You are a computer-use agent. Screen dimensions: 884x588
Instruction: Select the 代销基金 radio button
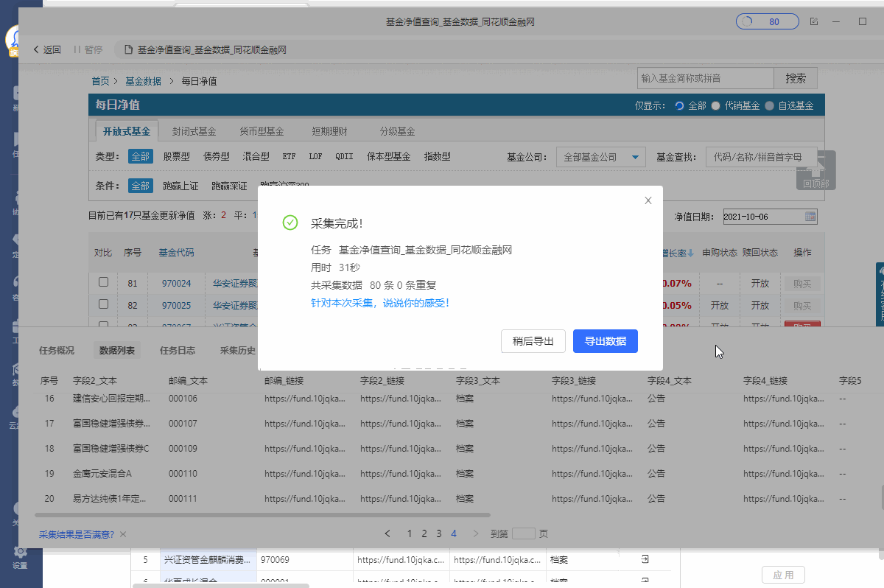[715, 105]
